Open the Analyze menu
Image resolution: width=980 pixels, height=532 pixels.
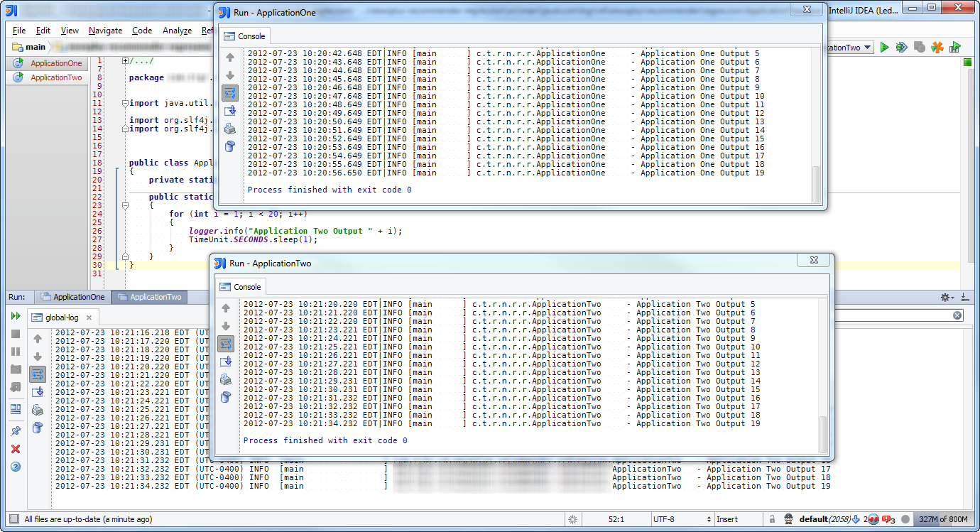(177, 31)
